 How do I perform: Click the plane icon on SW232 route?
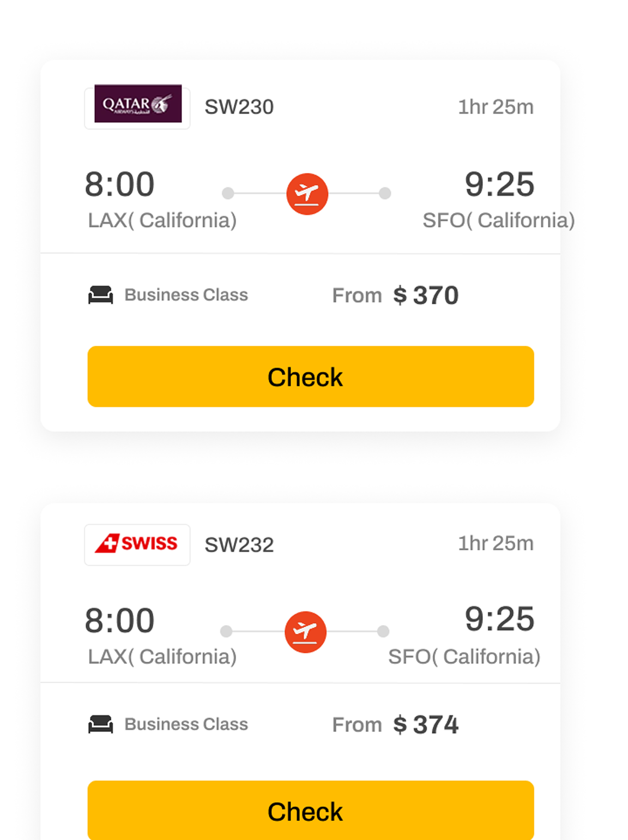[305, 632]
